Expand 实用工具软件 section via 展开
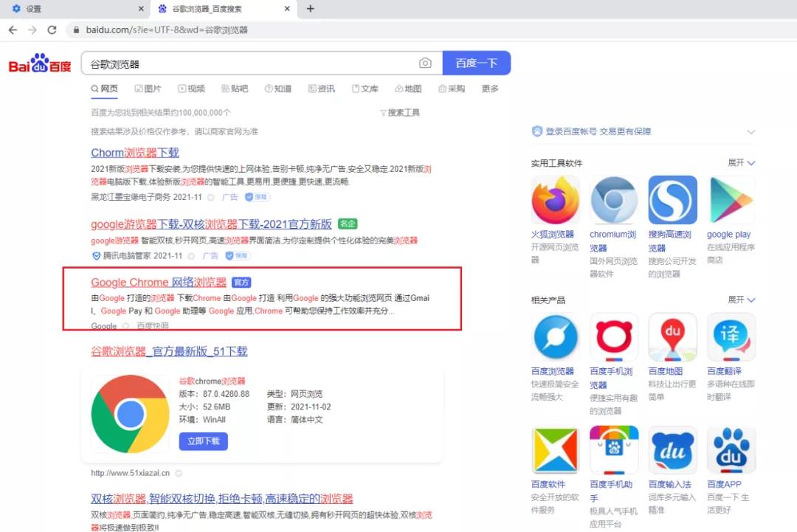 point(742,162)
